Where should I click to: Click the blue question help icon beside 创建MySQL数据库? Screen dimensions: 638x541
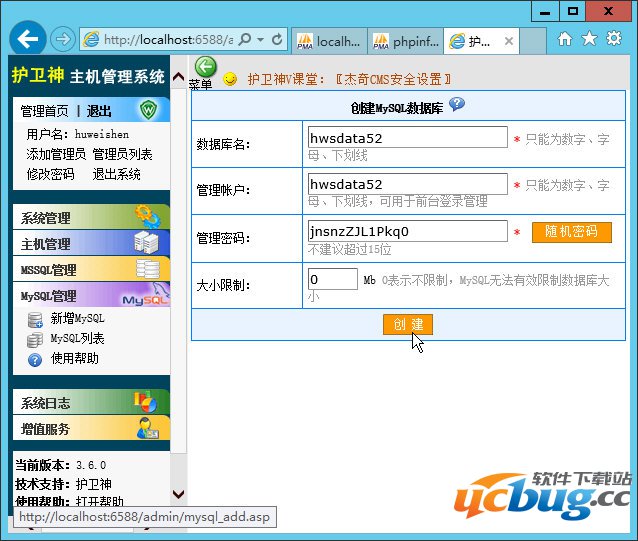(x=457, y=104)
